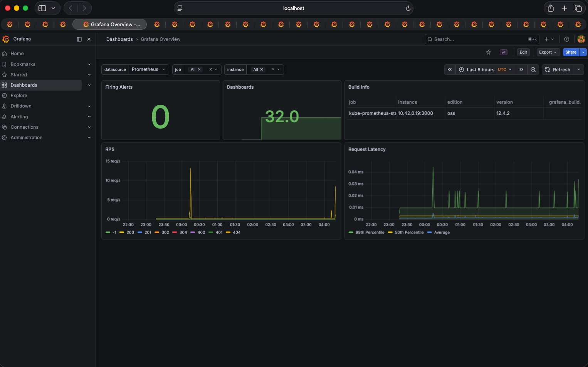Expand the Starred sidebar section
This screenshot has width=588, height=367.
pyautogui.click(x=89, y=75)
